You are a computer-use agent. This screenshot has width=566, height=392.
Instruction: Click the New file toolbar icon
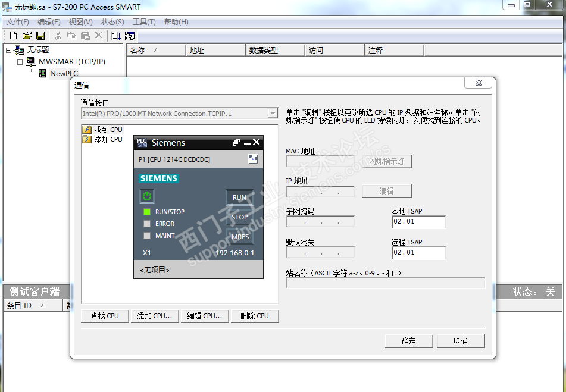pos(13,35)
